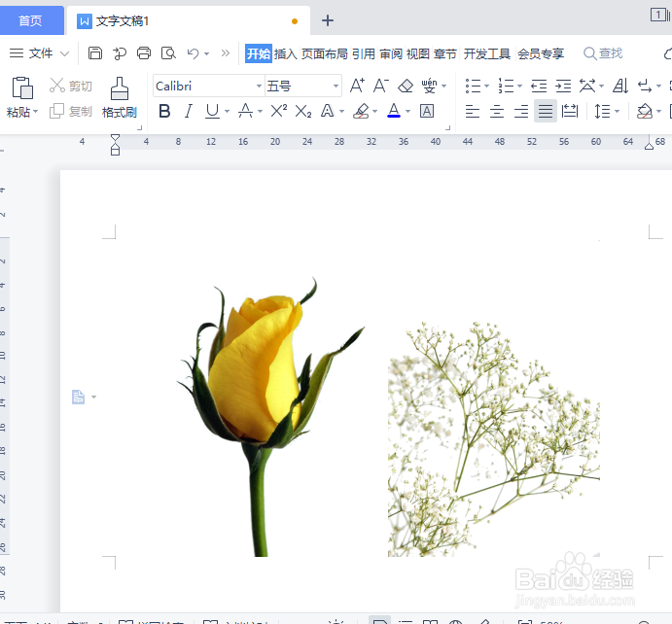Click the line spacing icon
The width and height of the screenshot is (672, 624).
[x=602, y=112]
